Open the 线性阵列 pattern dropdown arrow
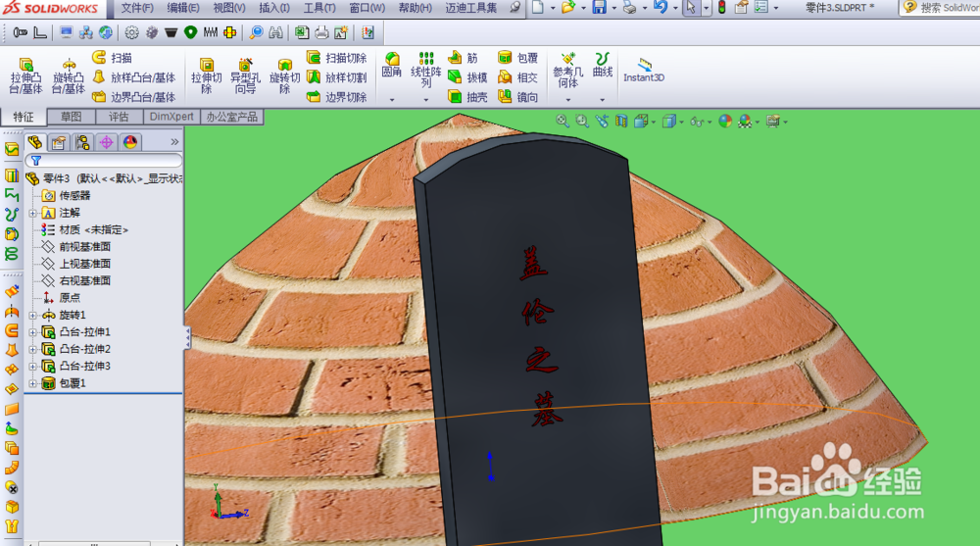 tap(426, 99)
